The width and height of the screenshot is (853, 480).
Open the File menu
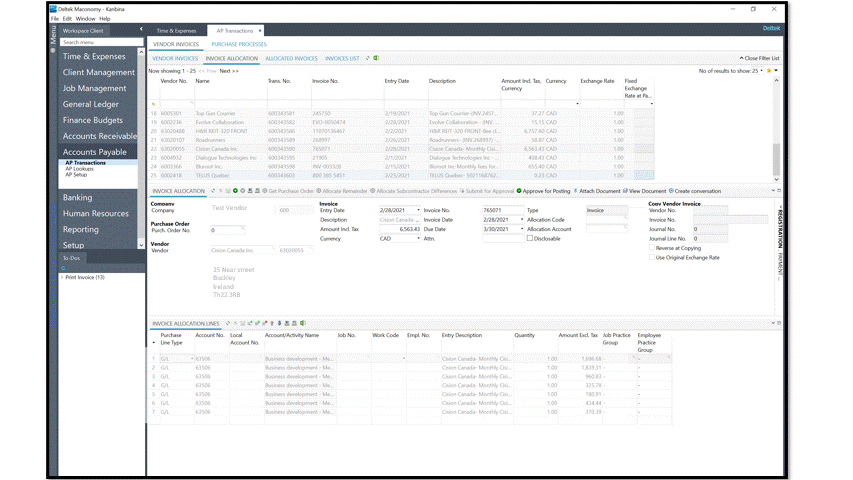[55, 19]
